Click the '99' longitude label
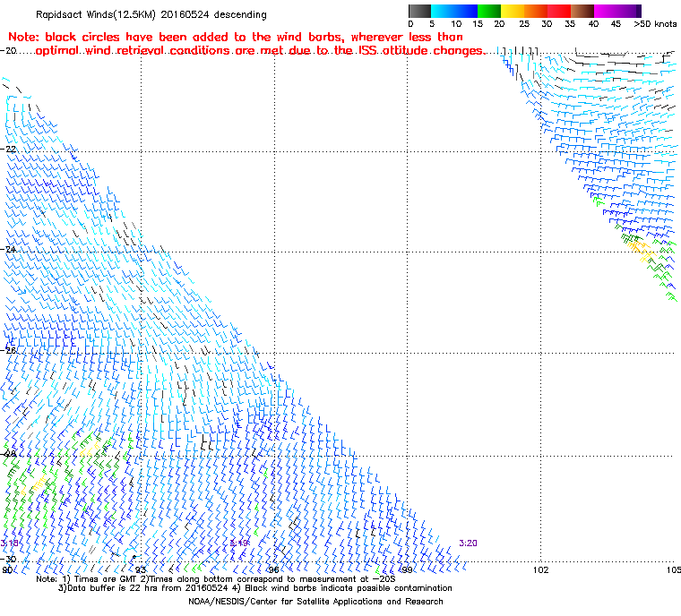Image resolution: width=681 pixels, height=616 pixels. point(407,569)
